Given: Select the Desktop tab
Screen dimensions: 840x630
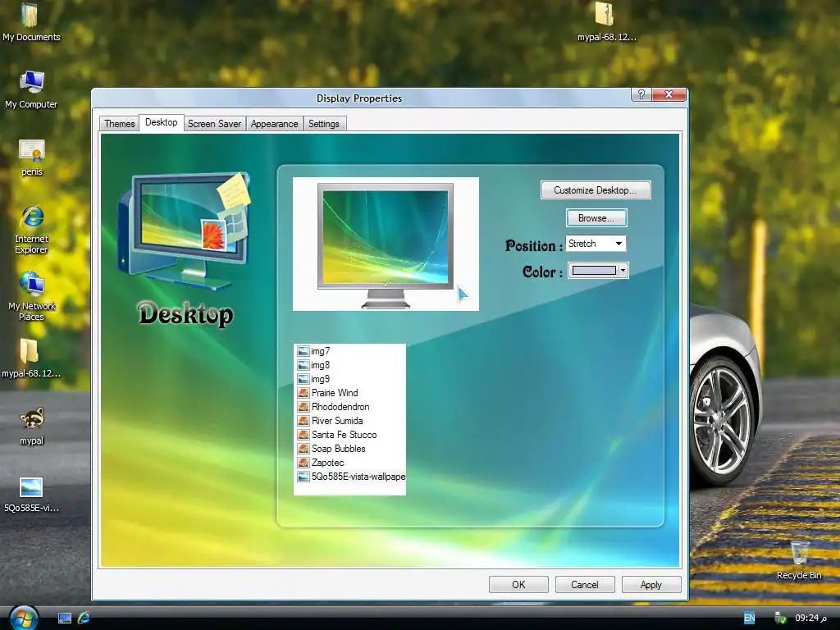Looking at the screenshot, I should [x=162, y=123].
